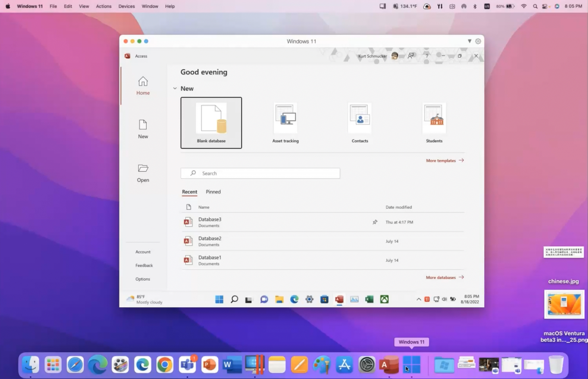Collapse the New section chevron
This screenshot has height=379, width=588.
tap(175, 89)
